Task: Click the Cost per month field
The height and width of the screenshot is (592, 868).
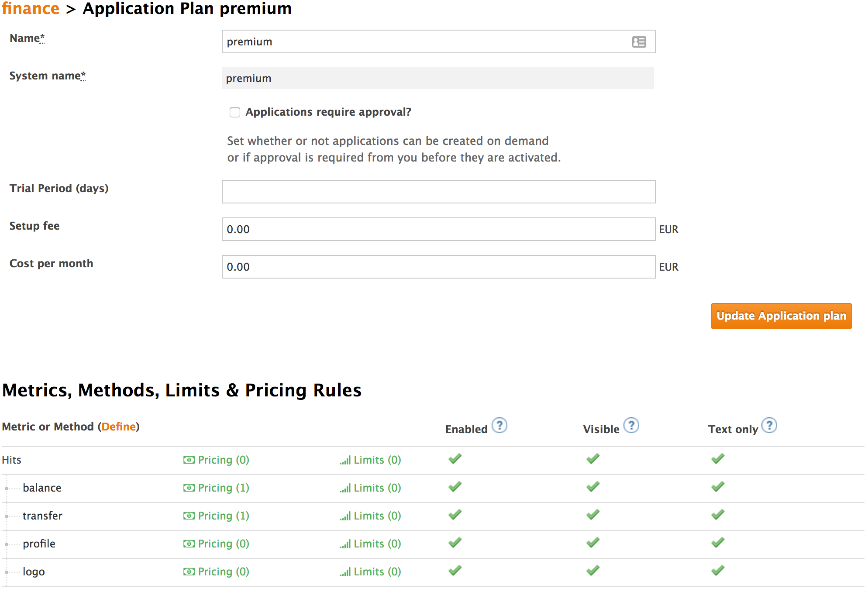Action: pos(438,267)
